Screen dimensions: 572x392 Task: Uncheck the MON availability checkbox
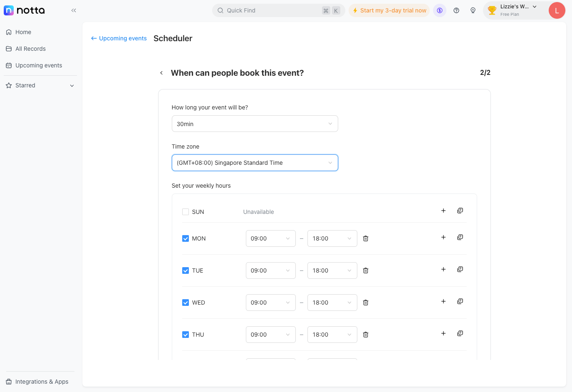point(186,238)
